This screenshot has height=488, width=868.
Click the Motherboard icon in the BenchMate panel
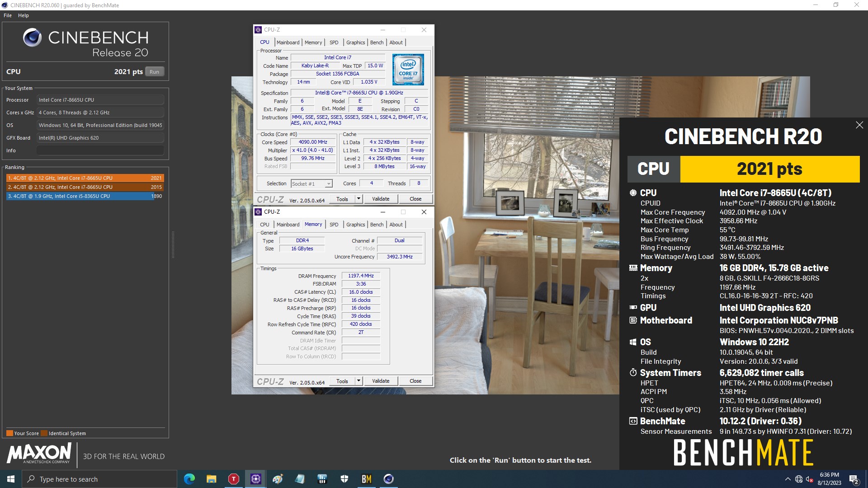point(633,320)
